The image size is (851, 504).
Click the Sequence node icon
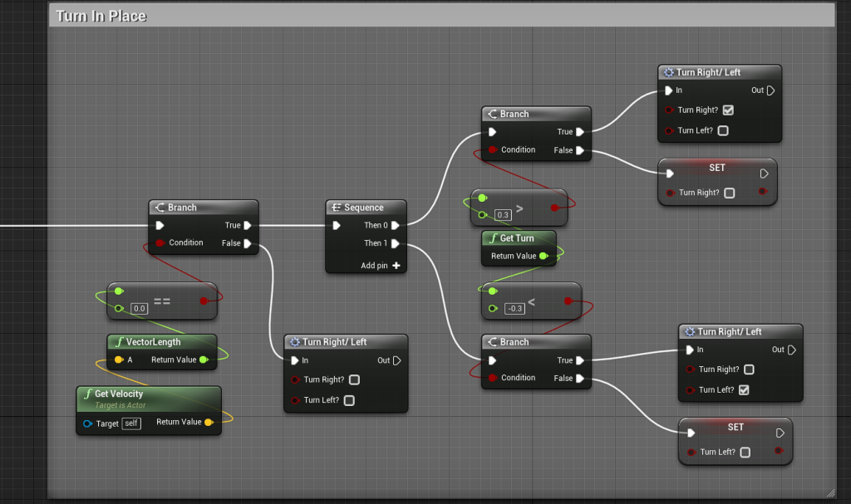(x=336, y=208)
